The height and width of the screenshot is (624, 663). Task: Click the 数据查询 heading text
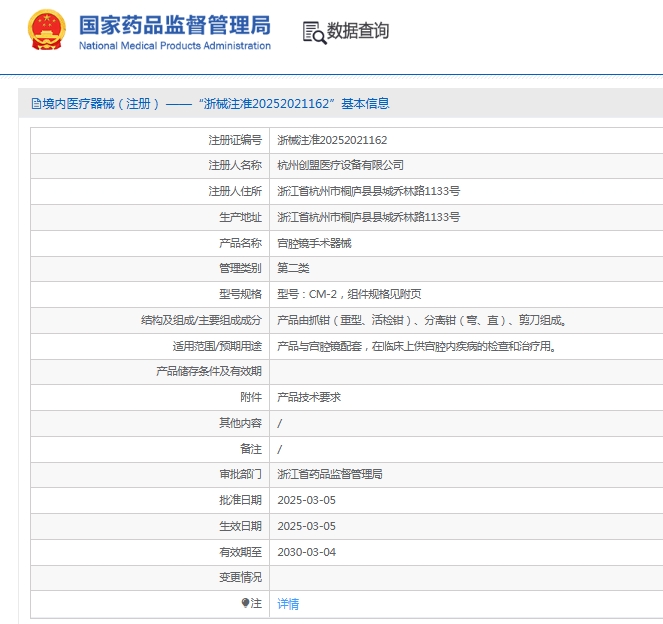click(358, 31)
